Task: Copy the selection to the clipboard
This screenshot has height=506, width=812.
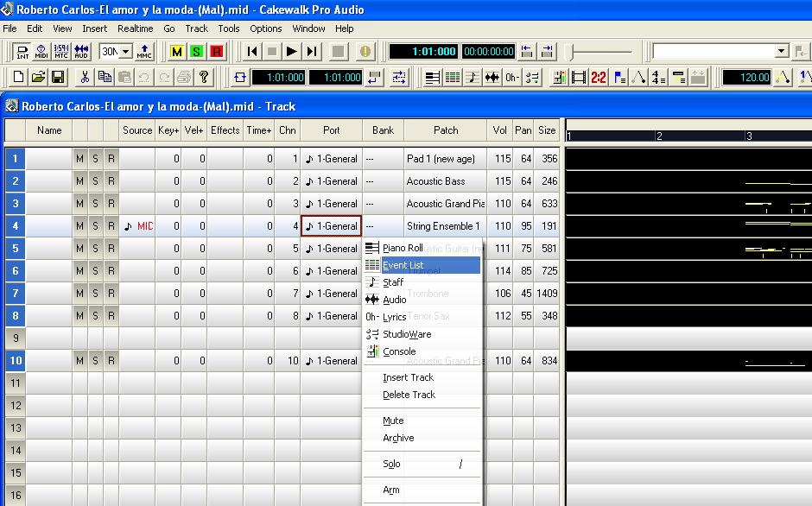Action: pyautogui.click(x=105, y=78)
